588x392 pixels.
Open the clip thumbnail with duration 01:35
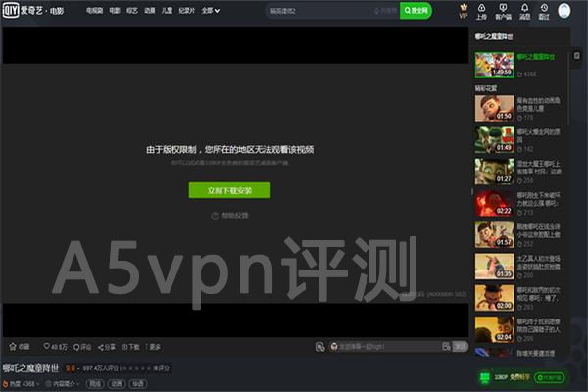pos(494,266)
